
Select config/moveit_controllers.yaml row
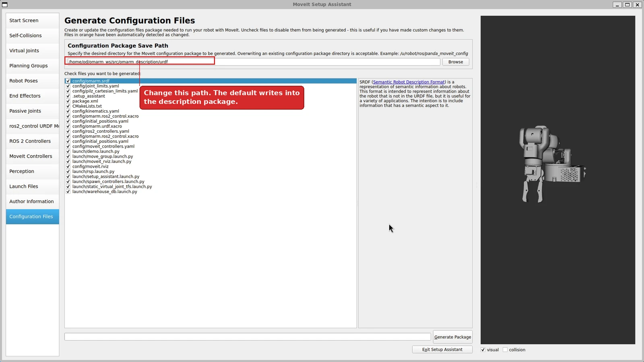tap(211, 146)
